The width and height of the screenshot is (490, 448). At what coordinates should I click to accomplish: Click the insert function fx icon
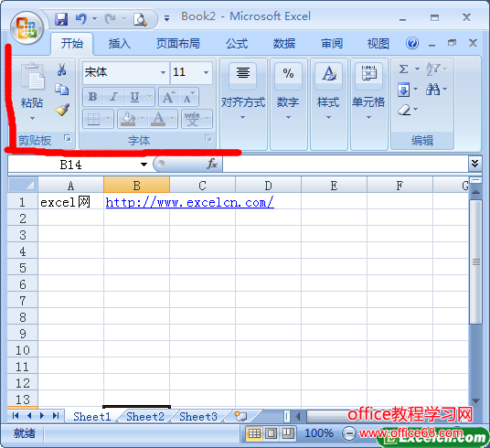click(212, 164)
